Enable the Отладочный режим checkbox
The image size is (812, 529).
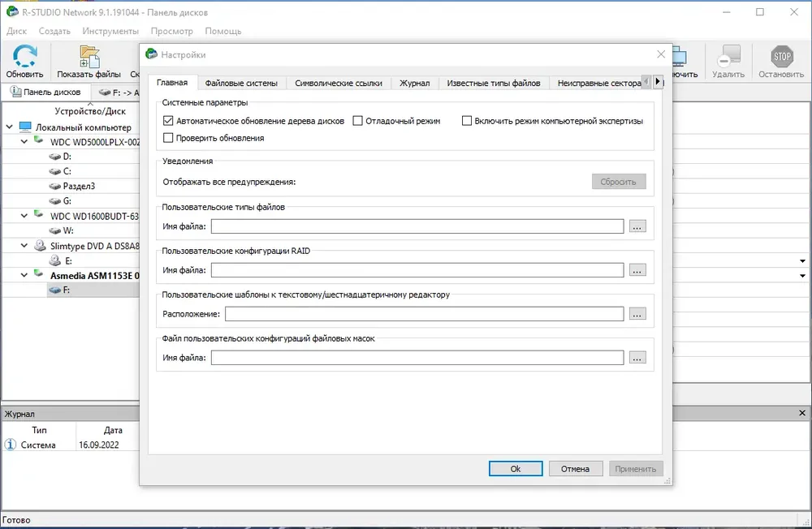[x=357, y=121]
